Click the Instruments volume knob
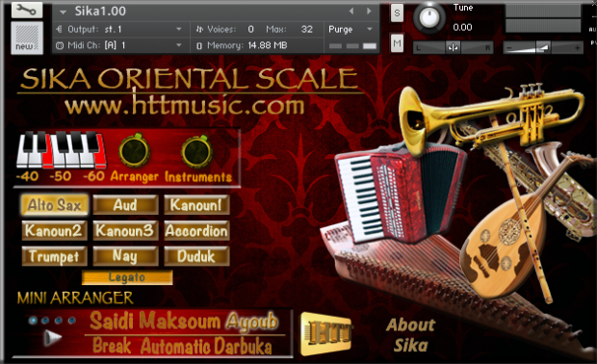This screenshot has width=597, height=364. coord(196,151)
